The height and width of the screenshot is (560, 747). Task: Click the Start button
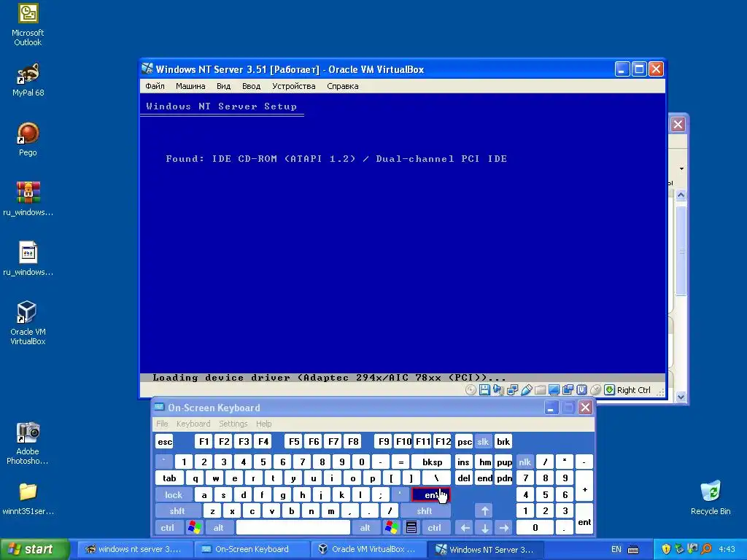coord(34,549)
